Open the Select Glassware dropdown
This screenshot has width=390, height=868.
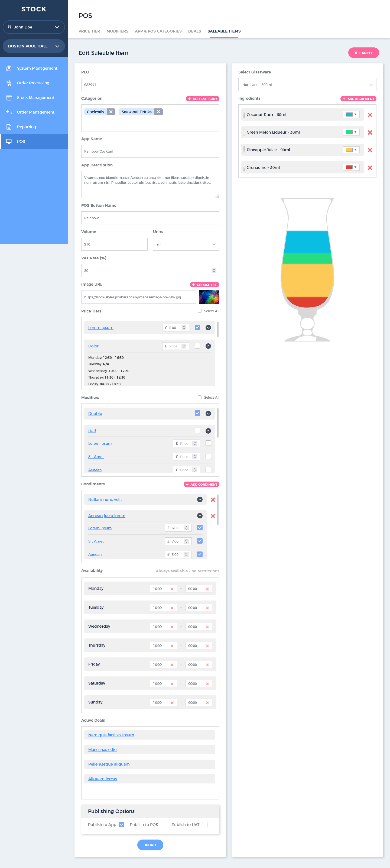click(x=307, y=85)
